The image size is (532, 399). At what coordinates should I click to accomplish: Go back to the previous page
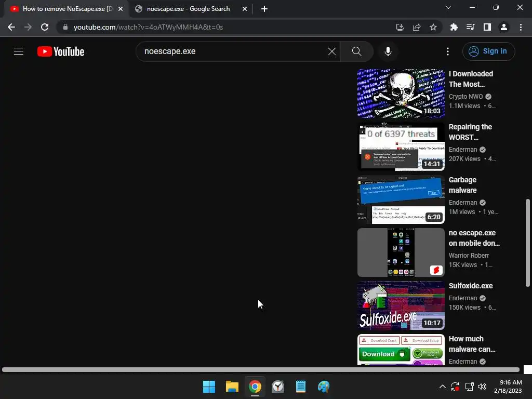11,27
